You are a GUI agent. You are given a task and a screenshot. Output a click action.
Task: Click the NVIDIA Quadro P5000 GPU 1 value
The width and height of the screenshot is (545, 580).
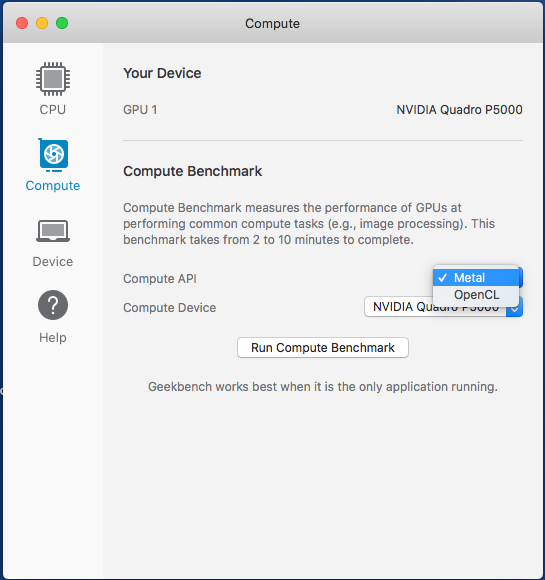(459, 109)
